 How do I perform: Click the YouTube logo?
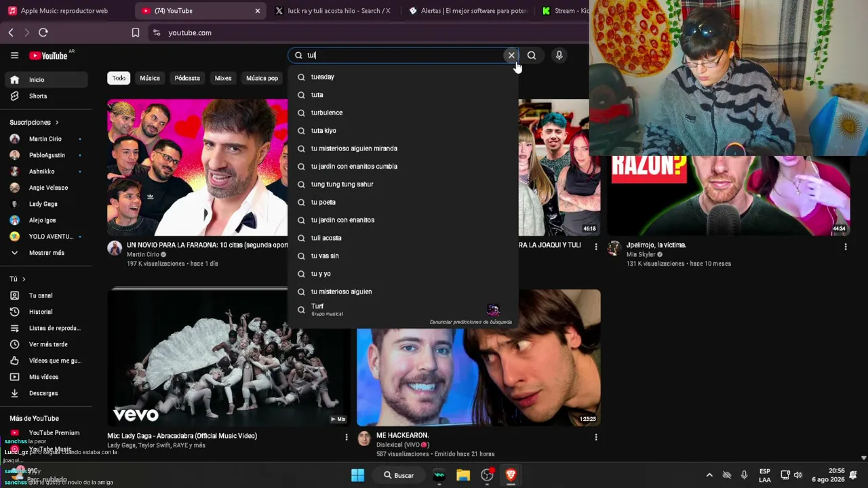pyautogui.click(x=48, y=56)
